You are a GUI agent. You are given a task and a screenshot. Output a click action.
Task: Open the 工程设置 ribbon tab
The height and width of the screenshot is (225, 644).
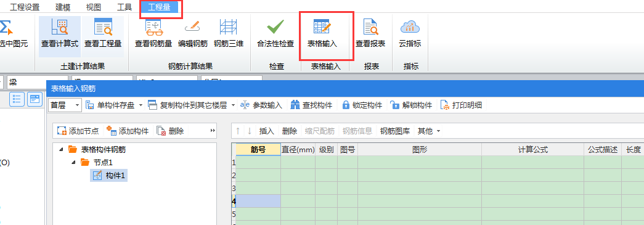click(25, 7)
